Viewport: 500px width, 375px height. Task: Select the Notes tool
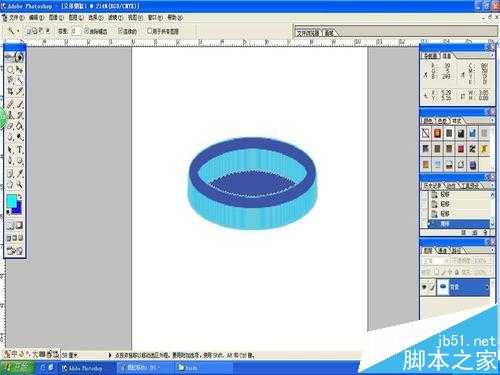pyautogui.click(x=10, y=173)
